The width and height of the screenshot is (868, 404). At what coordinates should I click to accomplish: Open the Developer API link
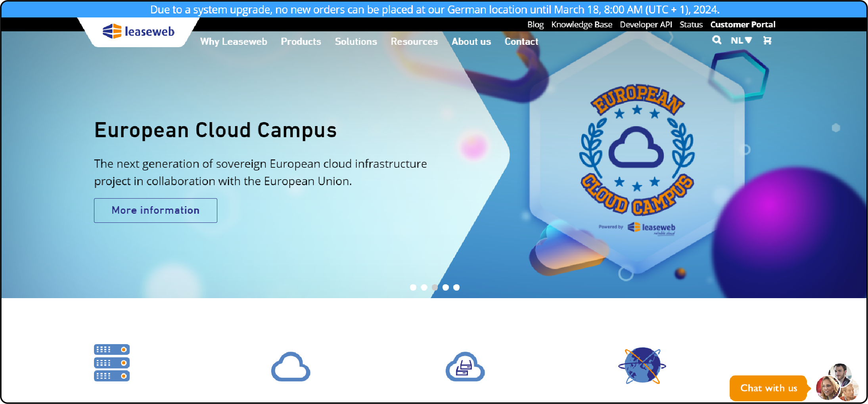click(x=646, y=25)
